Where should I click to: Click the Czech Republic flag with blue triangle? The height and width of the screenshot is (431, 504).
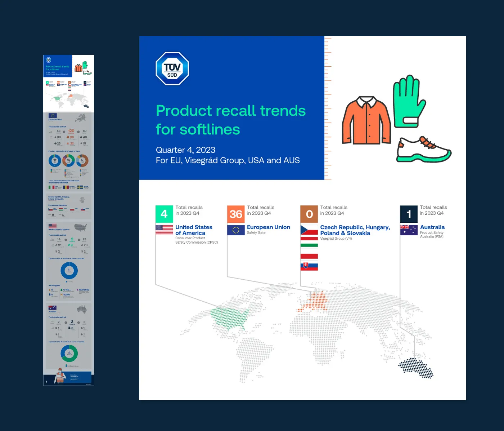309,230
